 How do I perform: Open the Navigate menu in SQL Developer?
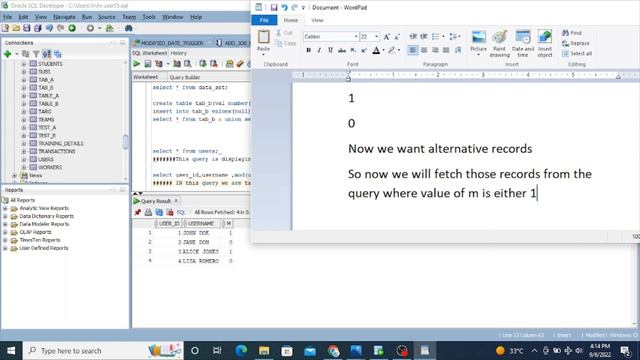(x=64, y=17)
